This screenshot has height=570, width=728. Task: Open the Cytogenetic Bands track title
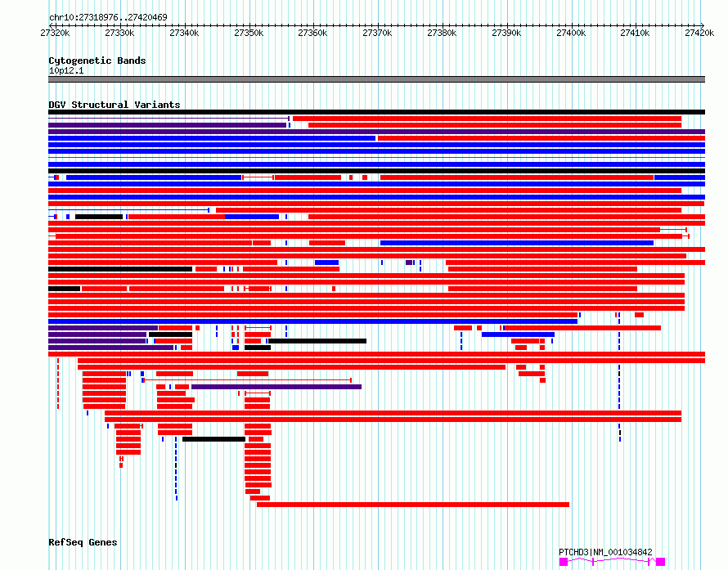(97, 61)
